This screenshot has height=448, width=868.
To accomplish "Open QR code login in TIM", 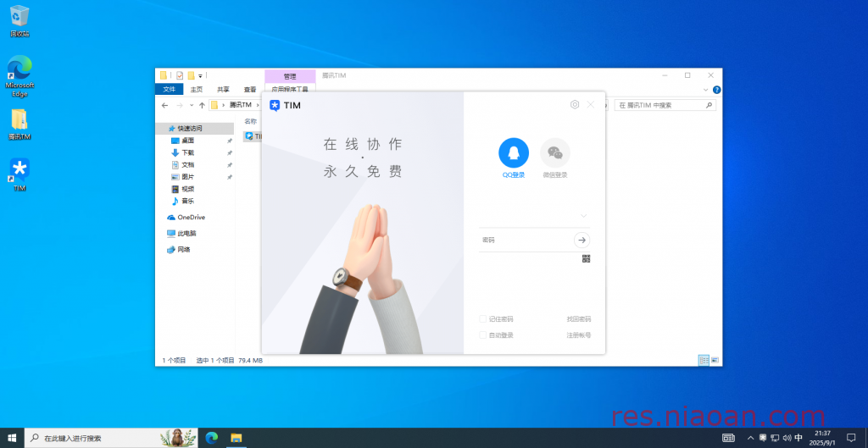I will click(x=587, y=258).
